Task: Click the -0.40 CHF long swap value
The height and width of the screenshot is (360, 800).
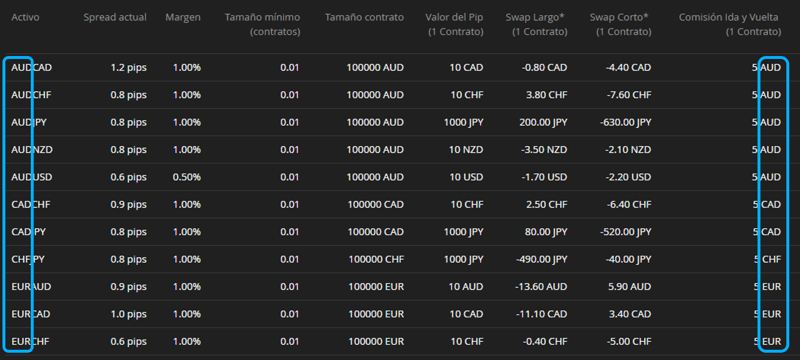Action: (x=545, y=342)
